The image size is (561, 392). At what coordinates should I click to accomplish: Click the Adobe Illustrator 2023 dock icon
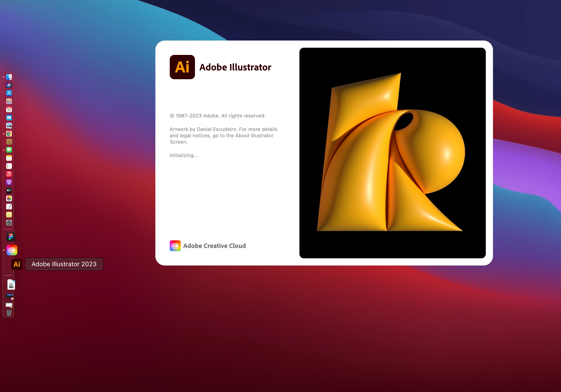17,264
